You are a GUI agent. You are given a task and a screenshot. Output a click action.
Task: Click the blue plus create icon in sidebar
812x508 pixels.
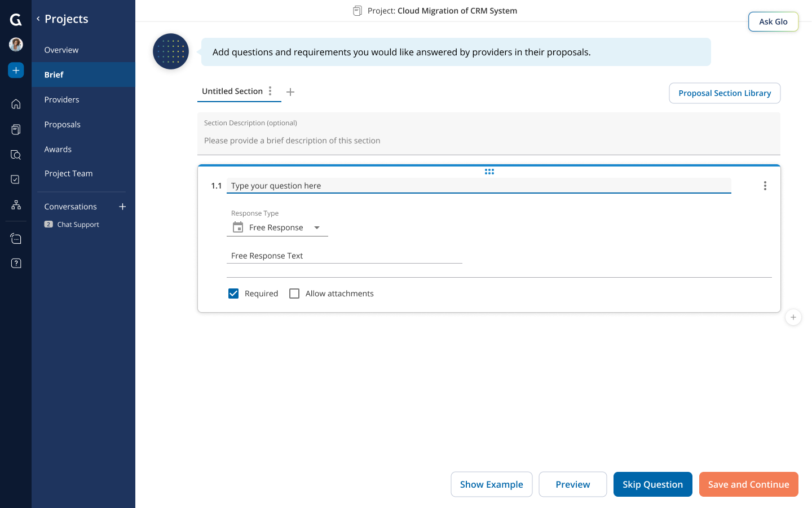pyautogui.click(x=16, y=70)
